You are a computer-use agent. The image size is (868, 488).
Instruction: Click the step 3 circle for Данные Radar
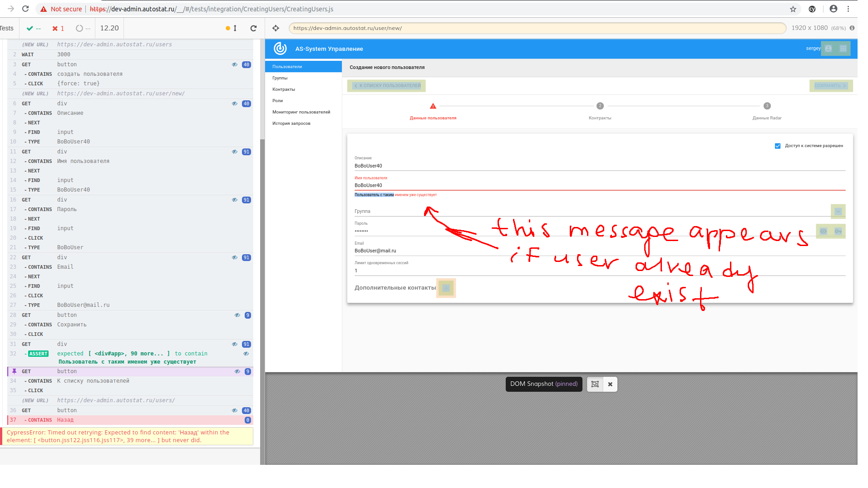tap(767, 106)
